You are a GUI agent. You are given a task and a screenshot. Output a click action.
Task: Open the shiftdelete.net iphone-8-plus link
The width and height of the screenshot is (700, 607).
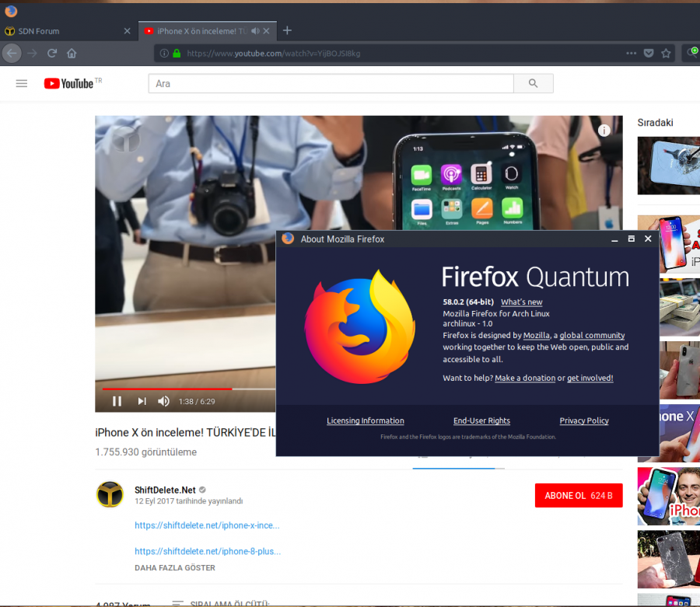pyautogui.click(x=208, y=551)
